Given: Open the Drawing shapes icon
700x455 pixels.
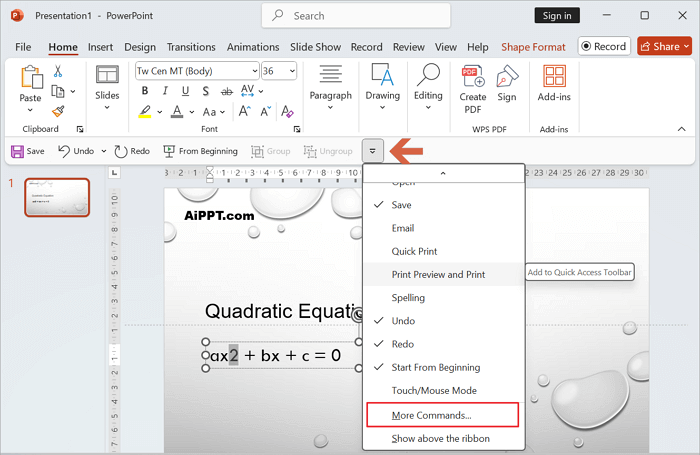Looking at the screenshot, I should [x=382, y=76].
